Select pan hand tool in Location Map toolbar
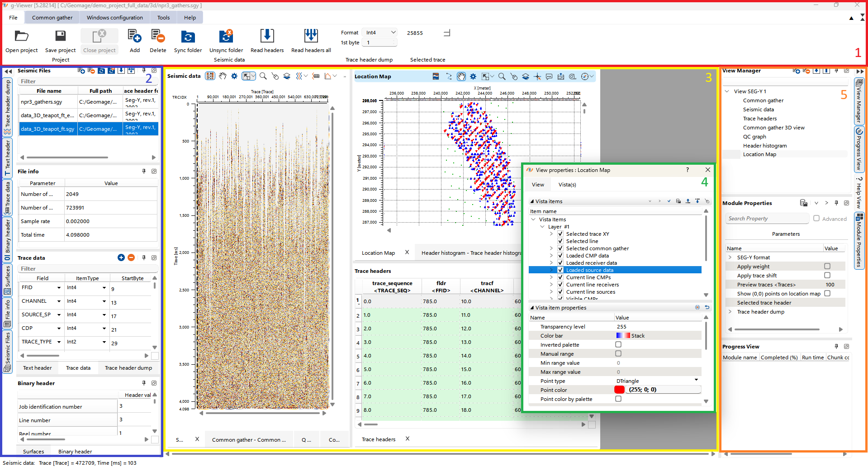Screen dimensions: 868x467 pos(461,76)
